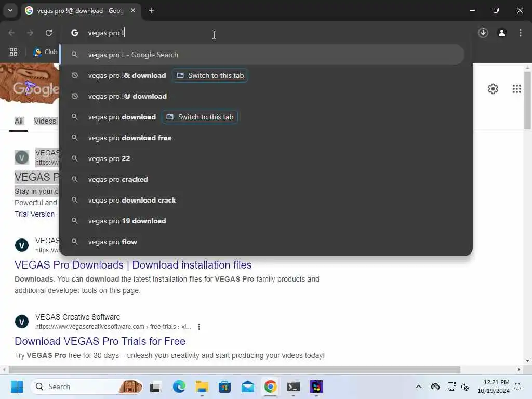The height and width of the screenshot is (399, 532).
Task: Select 'vegas pro !& download' history suggestion
Action: (127, 76)
